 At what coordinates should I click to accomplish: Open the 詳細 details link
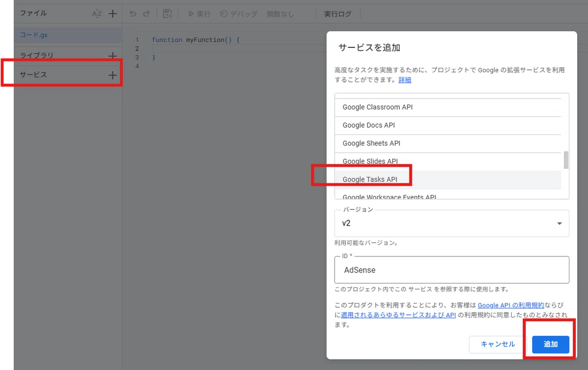pos(405,80)
